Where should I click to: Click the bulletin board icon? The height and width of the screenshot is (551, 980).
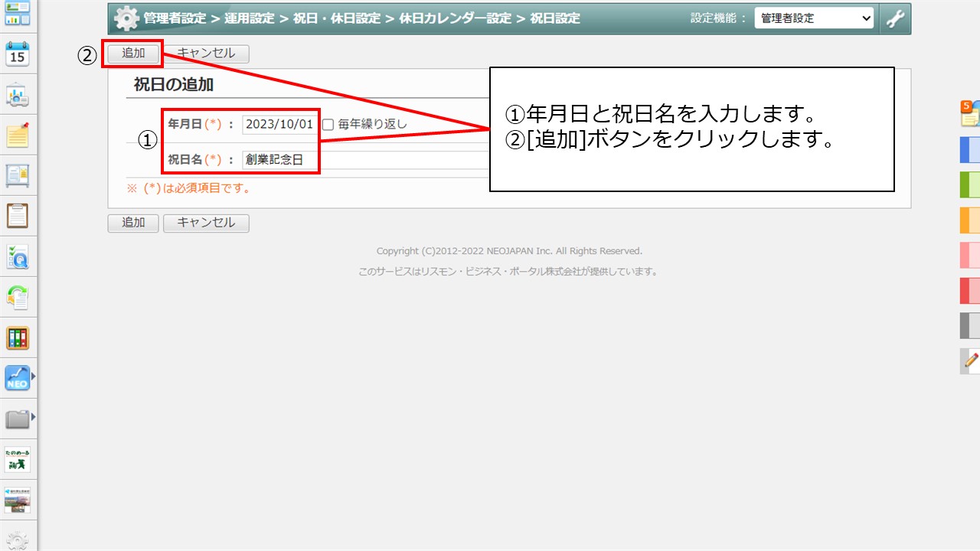click(x=17, y=174)
